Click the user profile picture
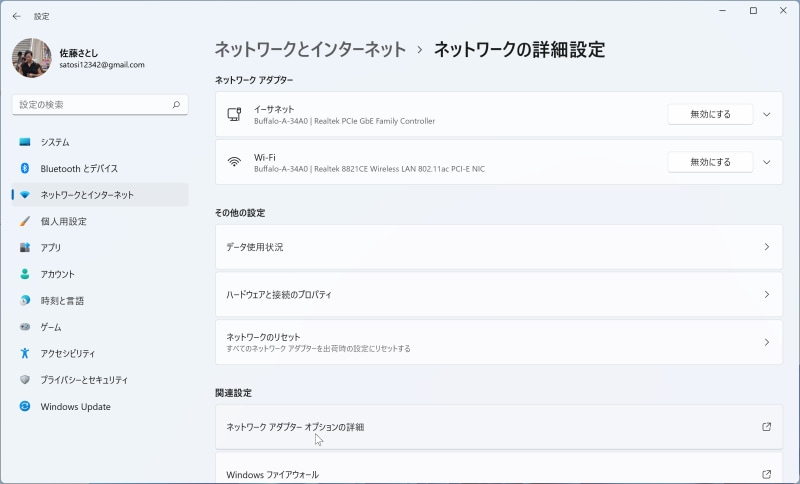This screenshot has width=800, height=484. click(31, 58)
